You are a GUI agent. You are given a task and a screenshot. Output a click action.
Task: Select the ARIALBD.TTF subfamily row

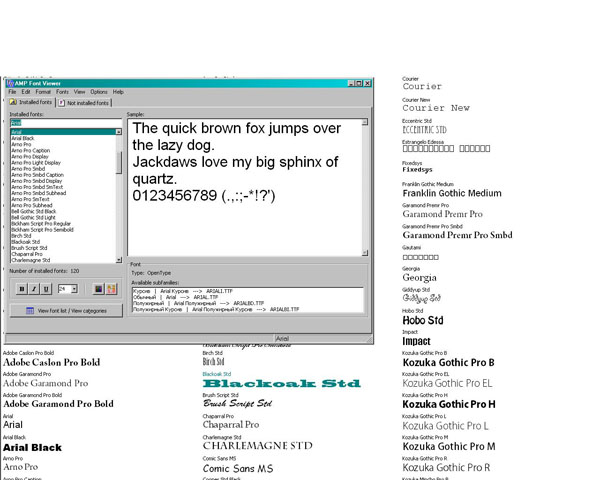pyautogui.click(x=248, y=303)
